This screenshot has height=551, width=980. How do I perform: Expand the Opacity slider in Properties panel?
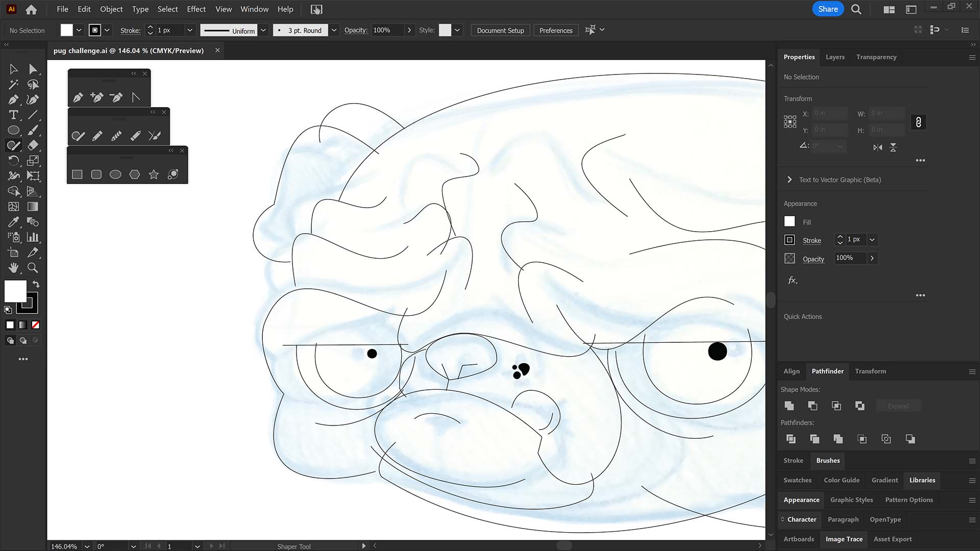click(872, 258)
